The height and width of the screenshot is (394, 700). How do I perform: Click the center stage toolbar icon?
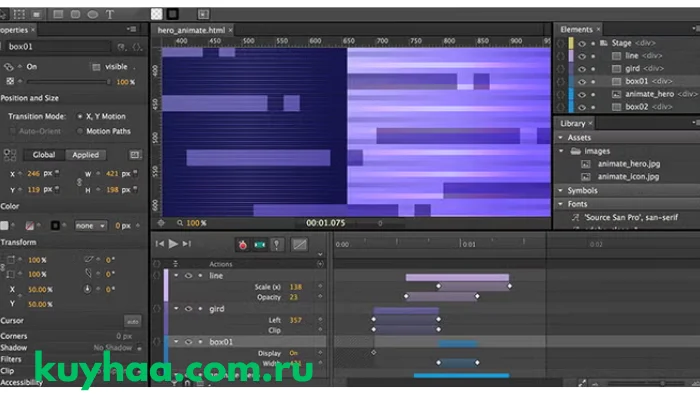coord(203,14)
